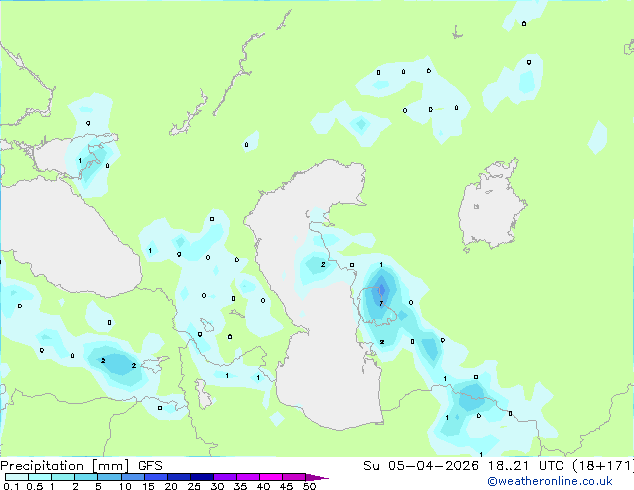Click the above-50 mm arrow tip of legend
The width and height of the screenshot is (634, 490).
pos(317,477)
